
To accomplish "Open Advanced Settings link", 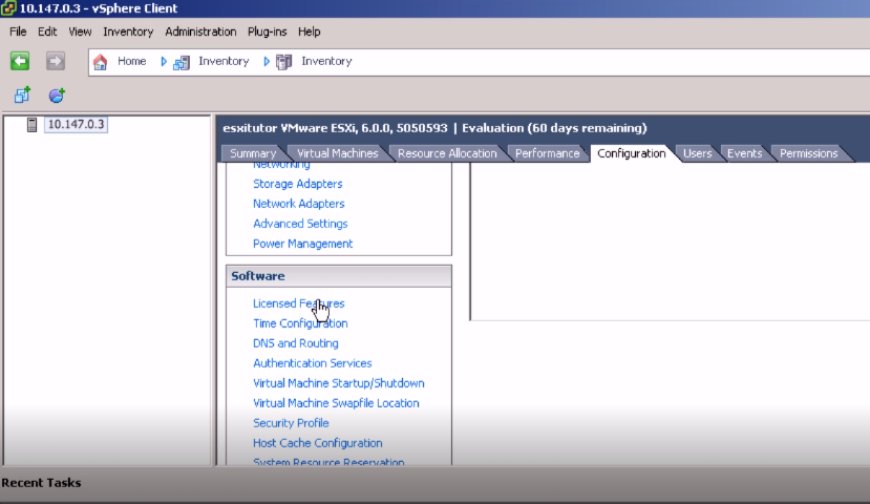I will (300, 224).
